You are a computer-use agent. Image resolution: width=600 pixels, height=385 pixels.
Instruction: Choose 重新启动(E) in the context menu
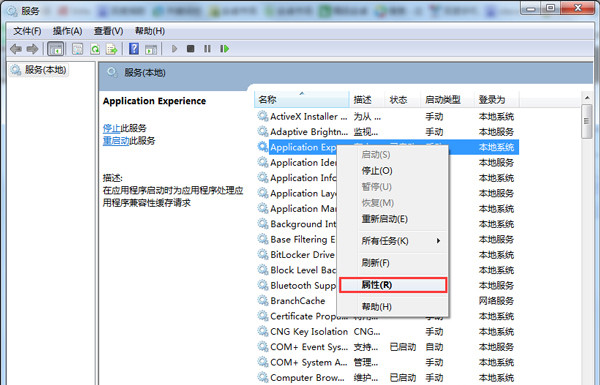coord(393,219)
